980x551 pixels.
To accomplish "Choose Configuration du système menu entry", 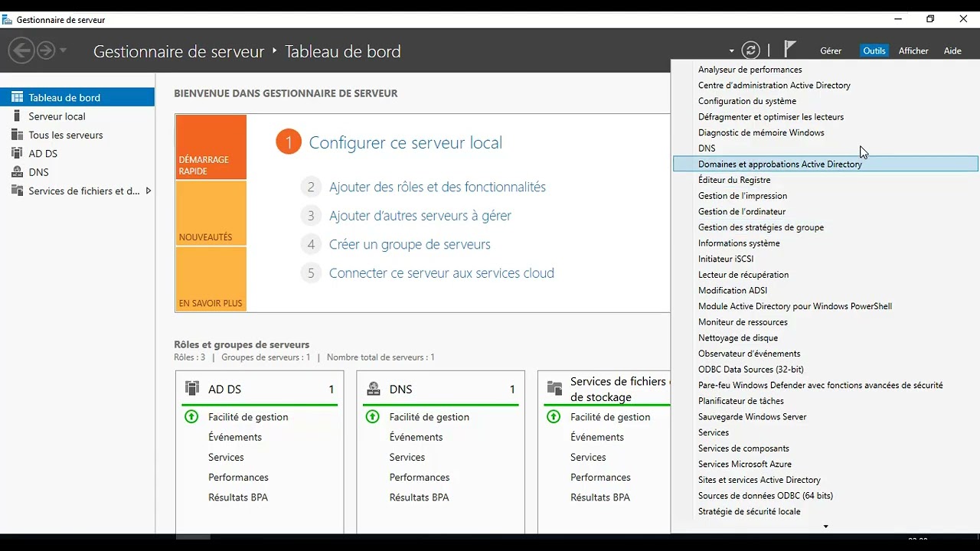I will pos(825,101).
